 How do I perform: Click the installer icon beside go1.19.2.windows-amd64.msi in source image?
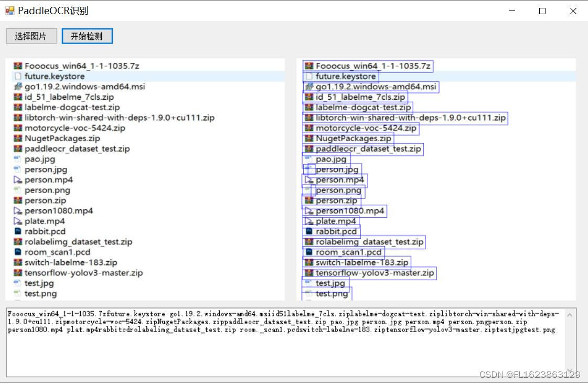[x=18, y=87]
